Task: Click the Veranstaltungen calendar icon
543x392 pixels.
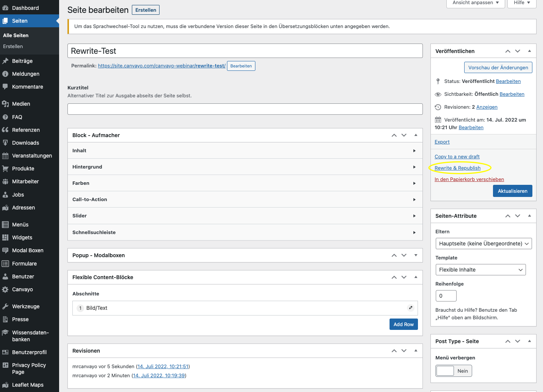Action: (x=5, y=156)
